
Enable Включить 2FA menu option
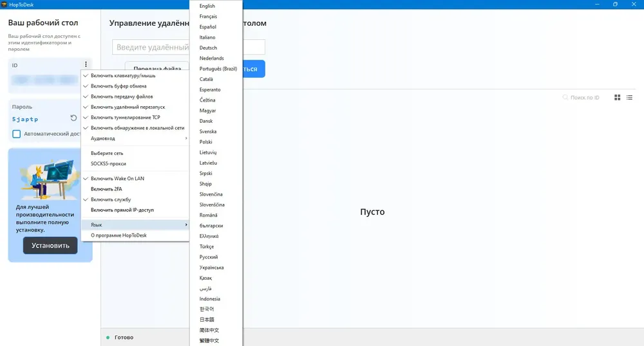tap(135, 189)
